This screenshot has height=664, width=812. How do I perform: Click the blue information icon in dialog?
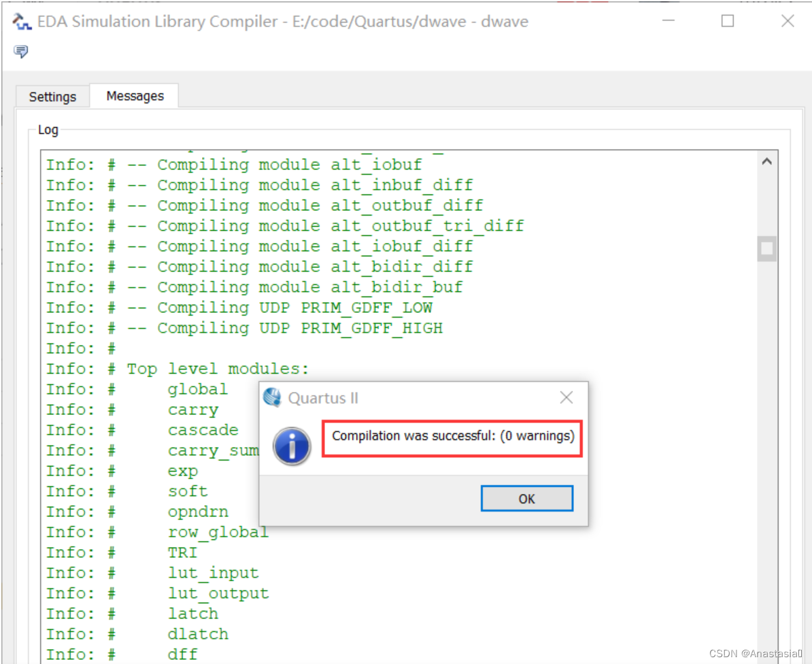pyautogui.click(x=292, y=446)
